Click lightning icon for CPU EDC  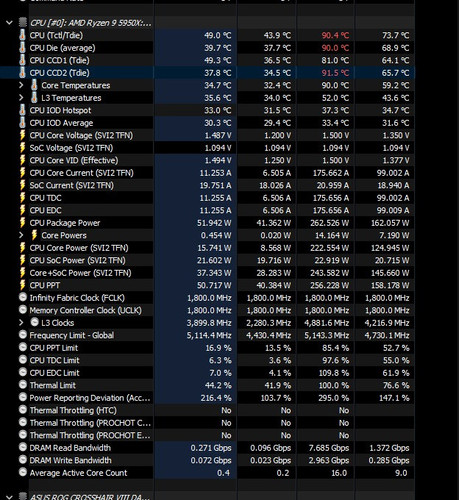tap(22, 210)
